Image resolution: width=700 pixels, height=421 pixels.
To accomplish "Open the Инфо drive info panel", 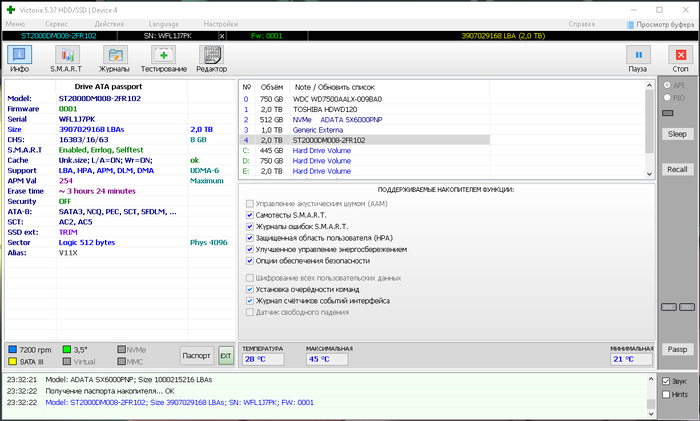I will [x=19, y=55].
